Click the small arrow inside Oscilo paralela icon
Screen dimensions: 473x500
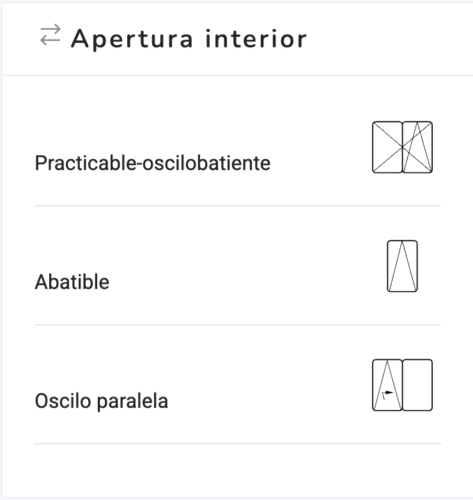pyautogui.click(x=387, y=394)
